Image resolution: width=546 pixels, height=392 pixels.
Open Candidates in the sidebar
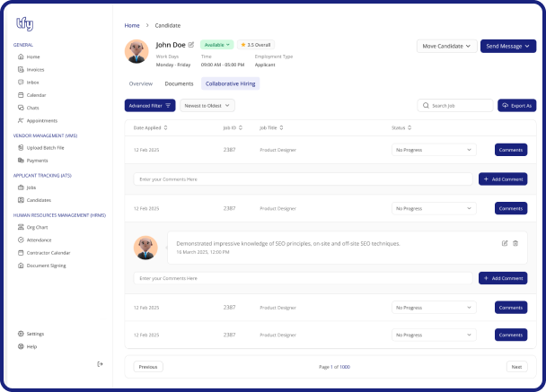pos(34,200)
